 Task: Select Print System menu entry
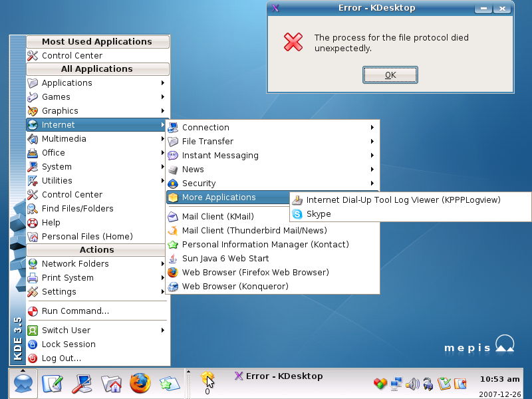click(x=96, y=277)
